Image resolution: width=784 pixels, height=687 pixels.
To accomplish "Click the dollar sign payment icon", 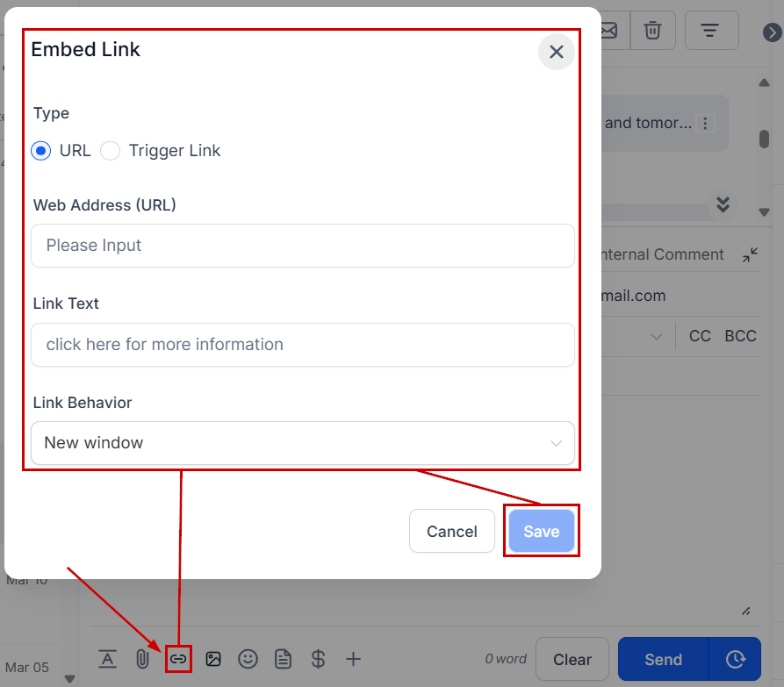I will 318,659.
